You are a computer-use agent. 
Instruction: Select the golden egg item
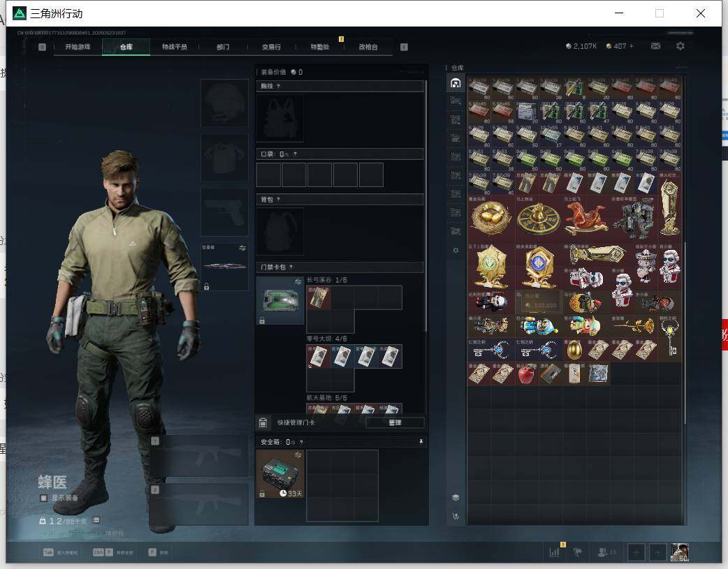coord(574,350)
